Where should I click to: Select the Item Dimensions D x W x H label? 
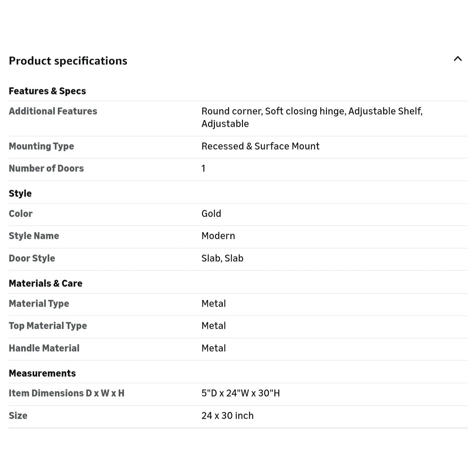click(x=66, y=393)
